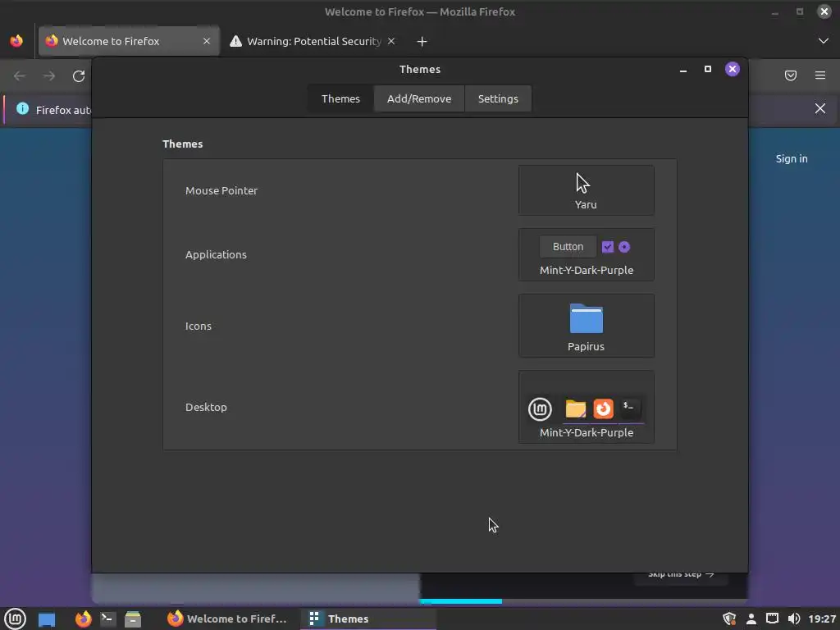Open the Mouse Pointer Yaru theme chooser

[586, 190]
